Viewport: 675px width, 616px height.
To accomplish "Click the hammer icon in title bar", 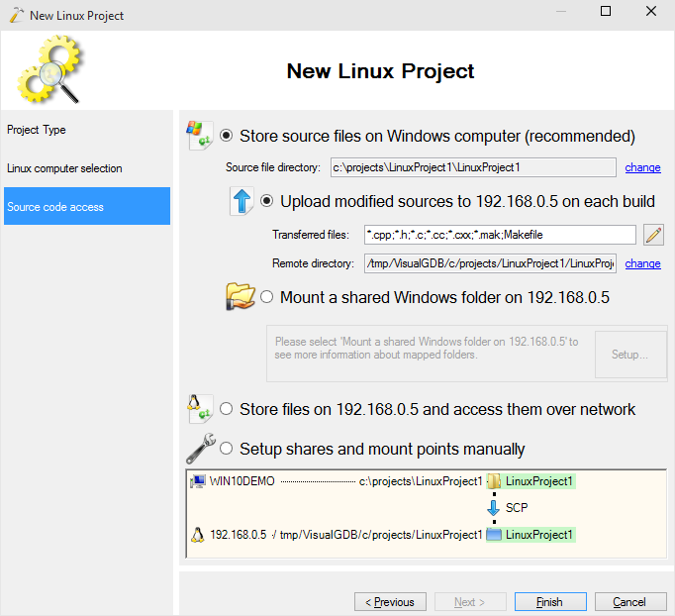I will point(17,15).
